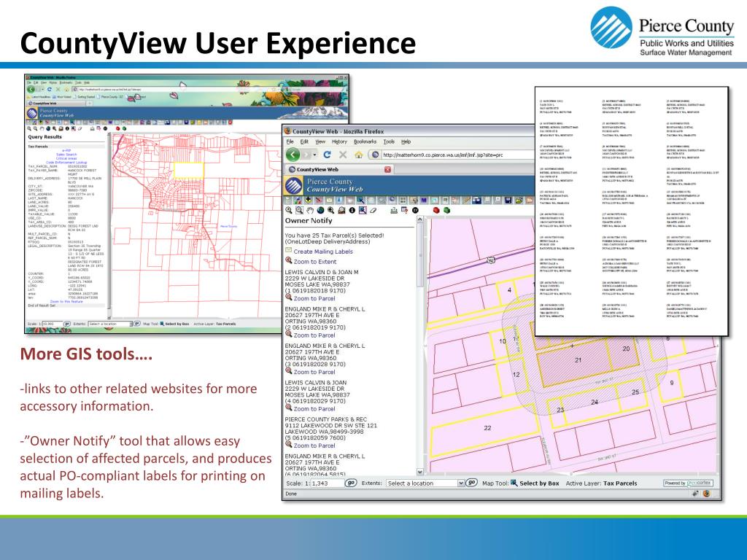Click the Create Mailing Labels link
This screenshot has width=747, height=560.
click(x=323, y=252)
